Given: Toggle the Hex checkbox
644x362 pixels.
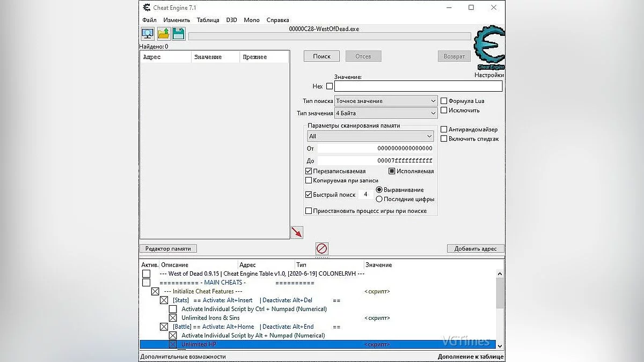Looking at the screenshot, I should click(330, 86).
